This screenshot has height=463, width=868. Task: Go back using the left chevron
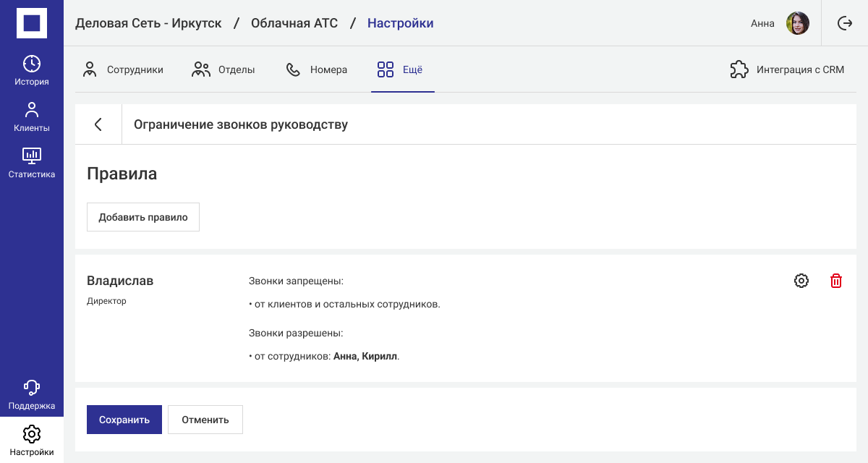tap(98, 124)
